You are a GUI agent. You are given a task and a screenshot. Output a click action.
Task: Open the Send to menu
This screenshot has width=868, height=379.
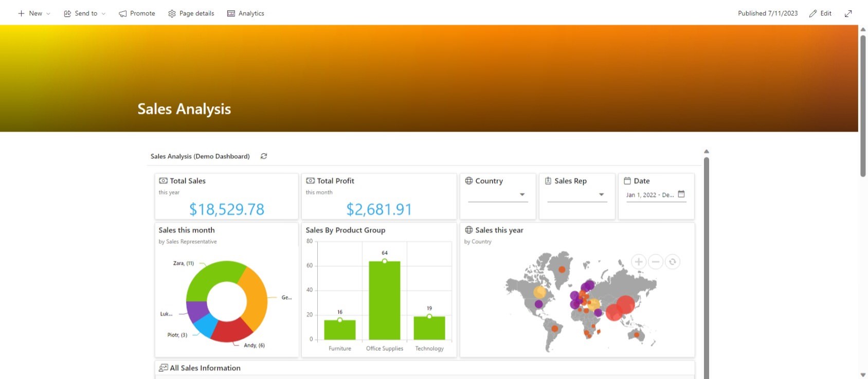coord(85,13)
